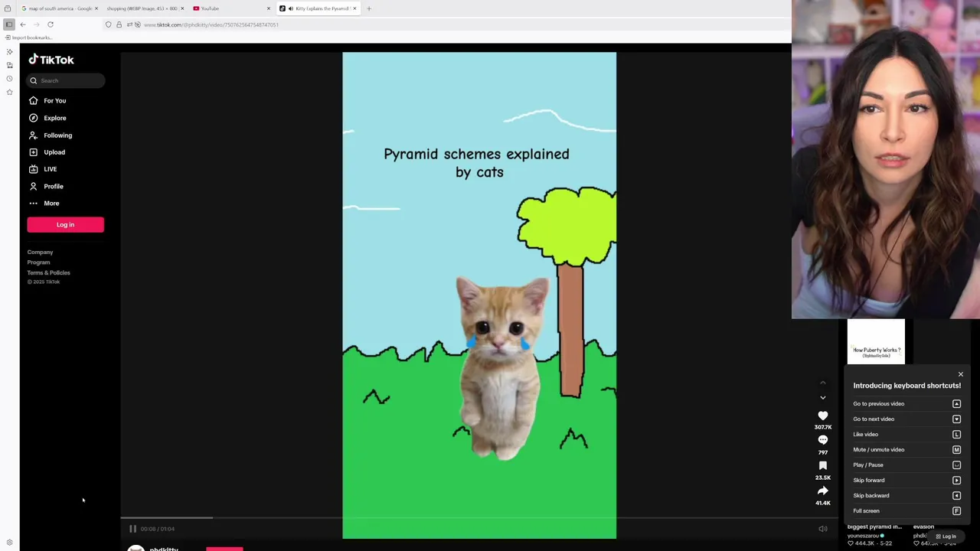Click the spacebar key icon for Play/Pause

click(x=956, y=465)
